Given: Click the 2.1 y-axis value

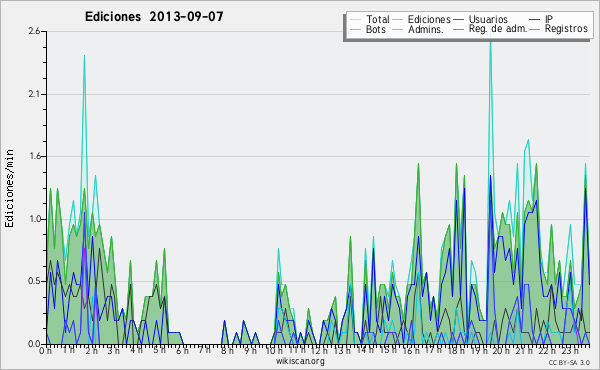Looking at the screenshot, I should 34,94.
